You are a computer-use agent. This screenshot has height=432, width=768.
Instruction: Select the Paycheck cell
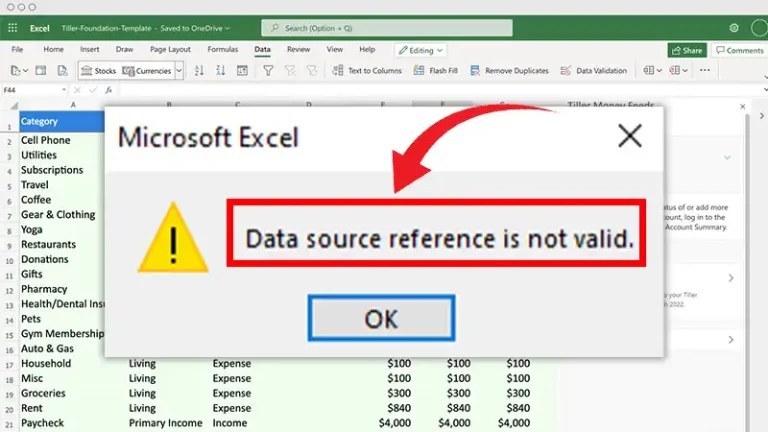click(x=72, y=423)
